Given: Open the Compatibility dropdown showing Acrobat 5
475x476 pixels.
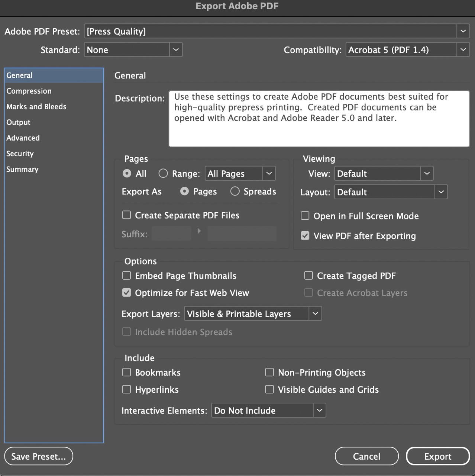Looking at the screenshot, I should tap(407, 49).
